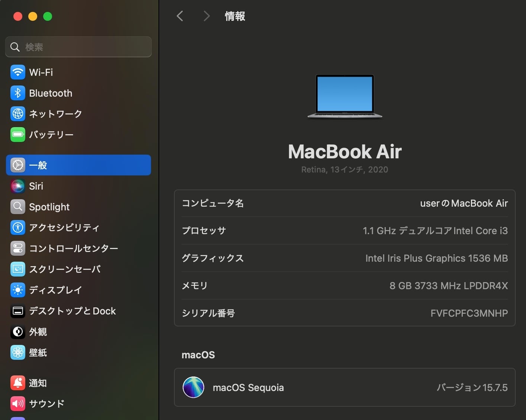The width and height of the screenshot is (526, 420).
Task: Click the スクリーンセーバ icon
Action: (x=18, y=269)
